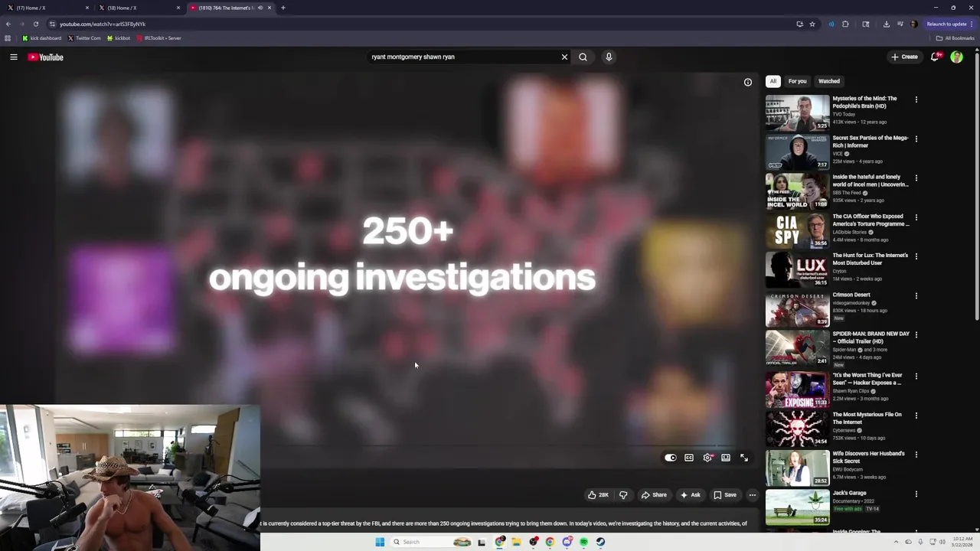Screen dimensions: 980x551
Task: Open Steam from the taskbar
Action: [x=600, y=542]
